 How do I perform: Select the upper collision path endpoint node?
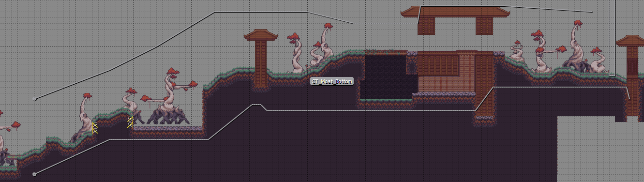(x=34, y=99)
